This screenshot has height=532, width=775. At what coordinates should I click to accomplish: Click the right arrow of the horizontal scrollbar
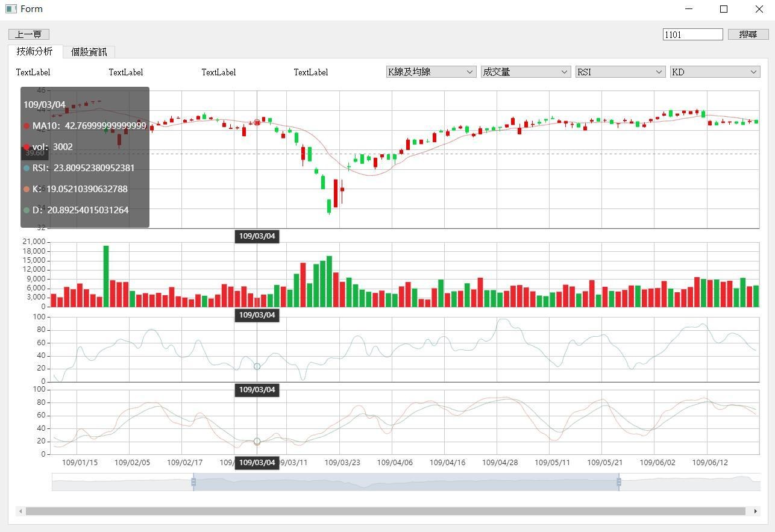(755, 511)
